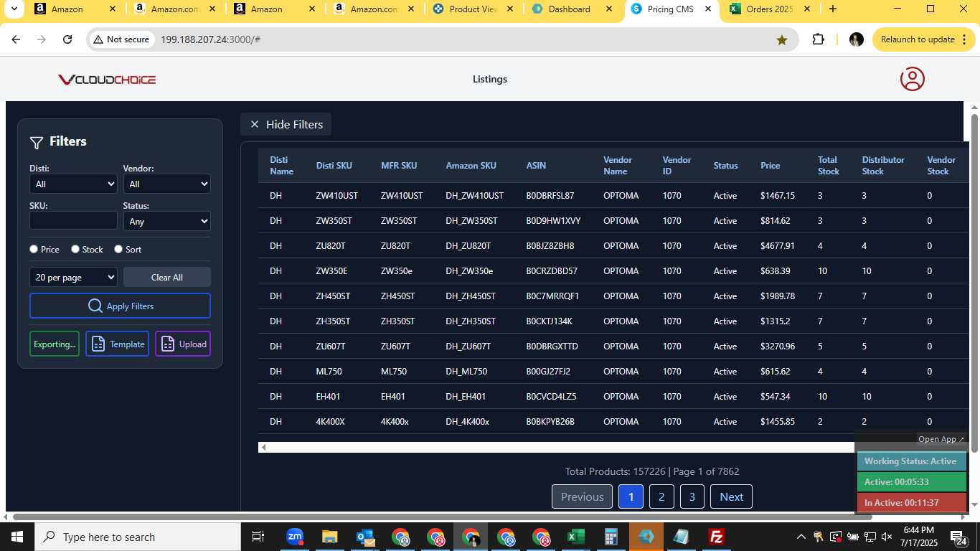Show hidden system tray icons
This screenshot has width=980, height=551.
801,537
